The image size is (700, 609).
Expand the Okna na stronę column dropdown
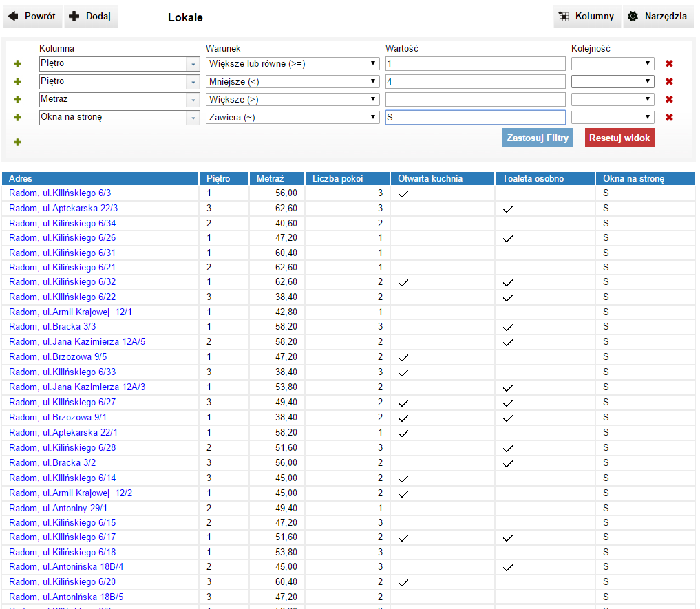click(x=192, y=118)
